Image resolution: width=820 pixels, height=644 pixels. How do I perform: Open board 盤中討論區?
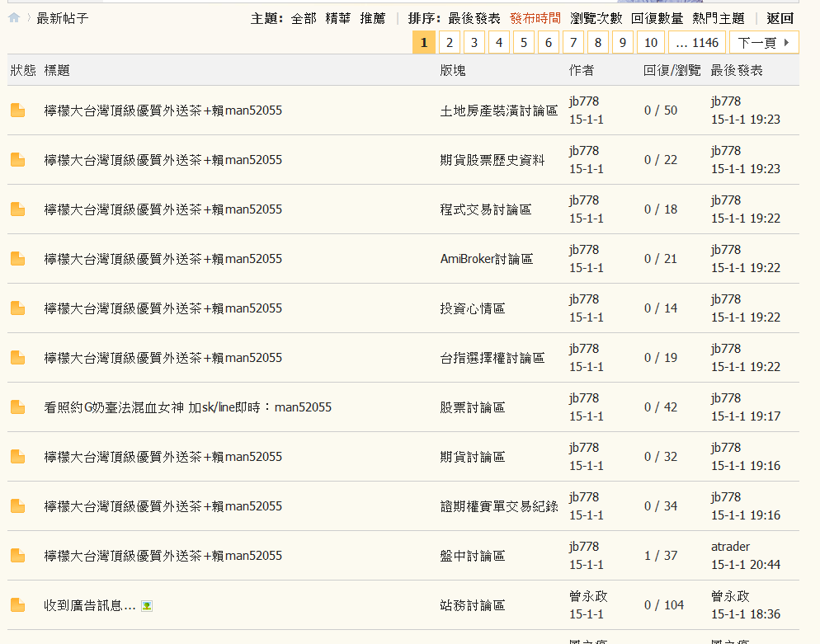pos(472,556)
